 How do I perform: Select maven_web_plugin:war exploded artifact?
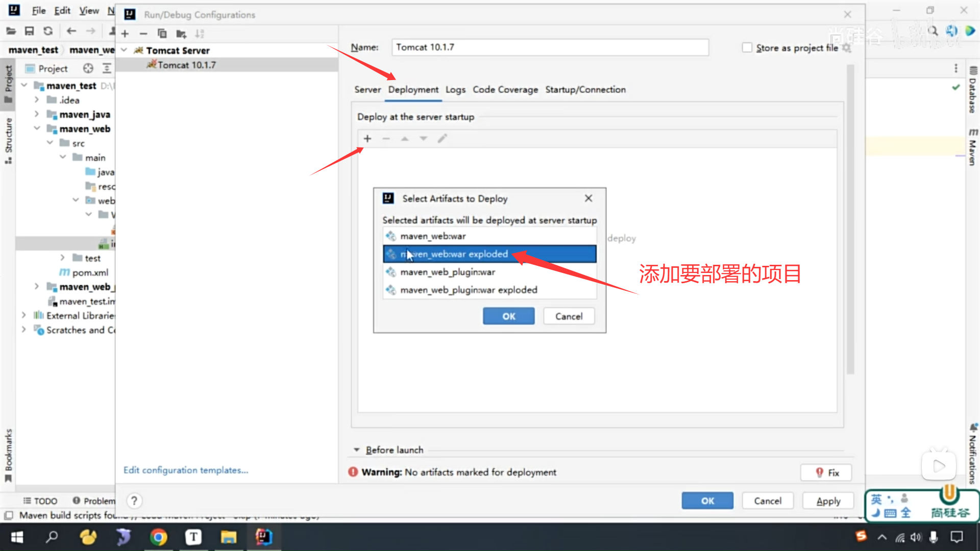tap(469, 290)
